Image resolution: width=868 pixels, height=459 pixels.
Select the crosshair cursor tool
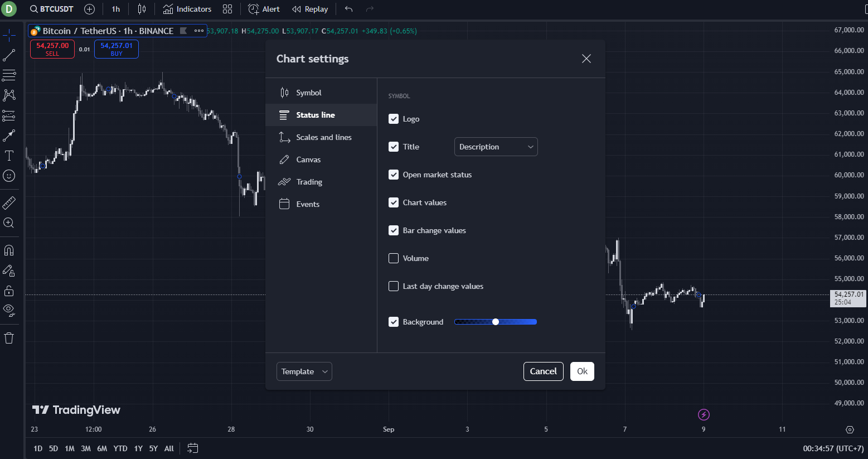pyautogui.click(x=9, y=36)
